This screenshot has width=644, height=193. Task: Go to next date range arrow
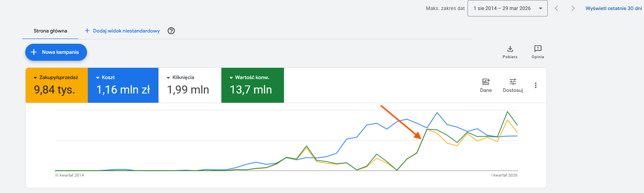(x=573, y=8)
